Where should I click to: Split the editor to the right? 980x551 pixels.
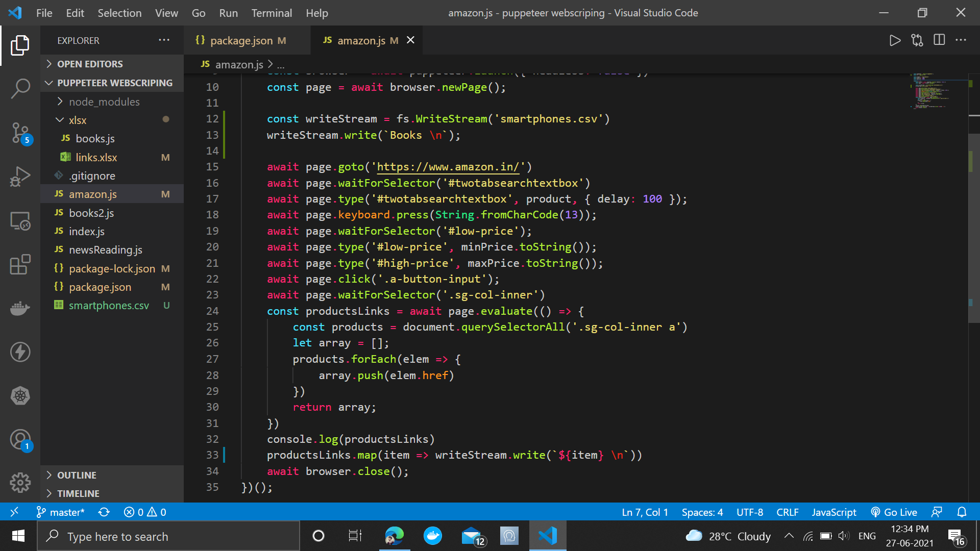(939, 40)
